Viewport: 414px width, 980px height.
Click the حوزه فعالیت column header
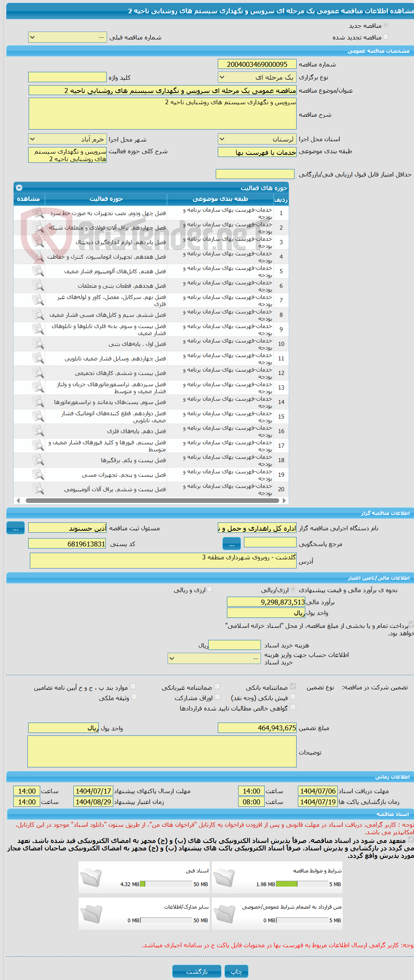coord(106,199)
